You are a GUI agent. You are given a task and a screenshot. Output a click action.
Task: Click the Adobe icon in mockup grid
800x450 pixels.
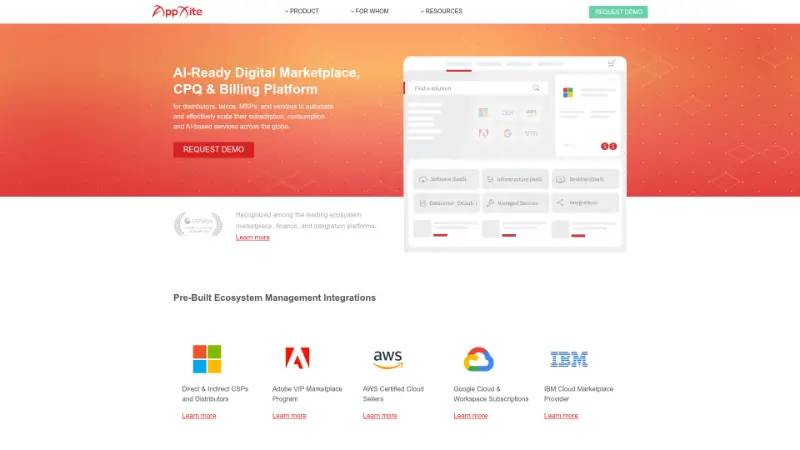(x=483, y=133)
